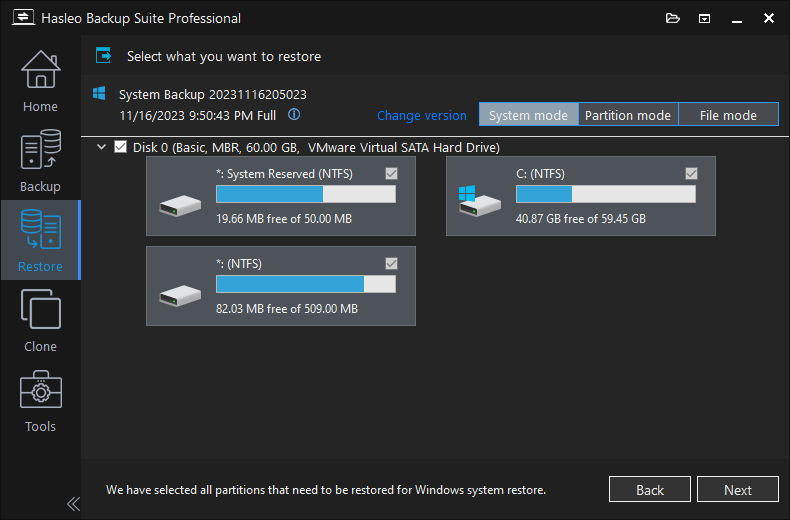Click the system restore notice message at bottom
The image size is (790, 520).
click(325, 490)
